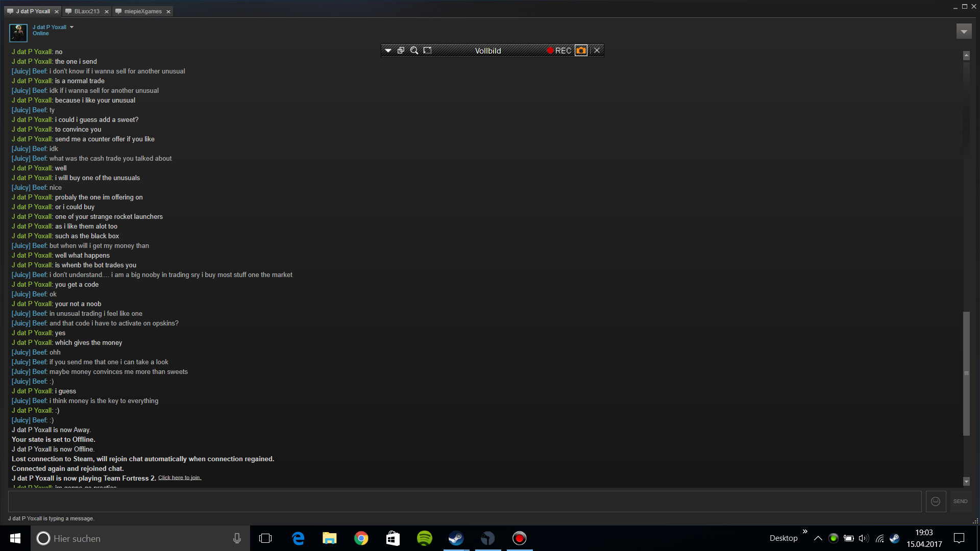Image resolution: width=980 pixels, height=551 pixels.
Task: Start recording with the REC button
Action: tap(559, 51)
